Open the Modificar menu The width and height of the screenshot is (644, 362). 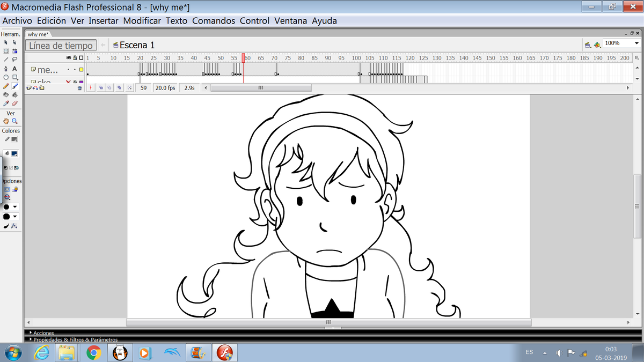click(142, 21)
